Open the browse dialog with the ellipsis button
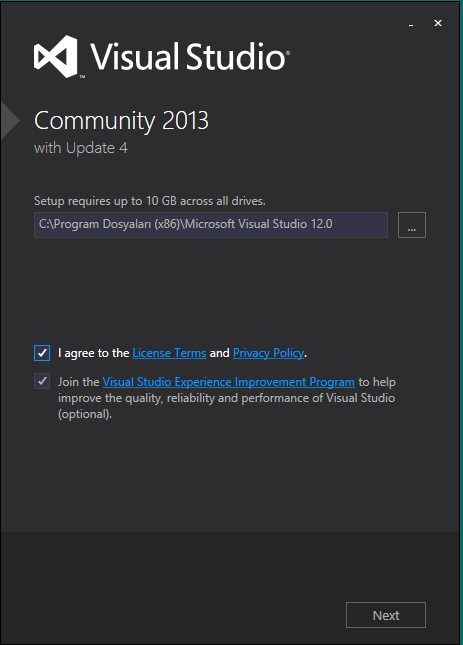This screenshot has height=645, width=463. pos(412,225)
